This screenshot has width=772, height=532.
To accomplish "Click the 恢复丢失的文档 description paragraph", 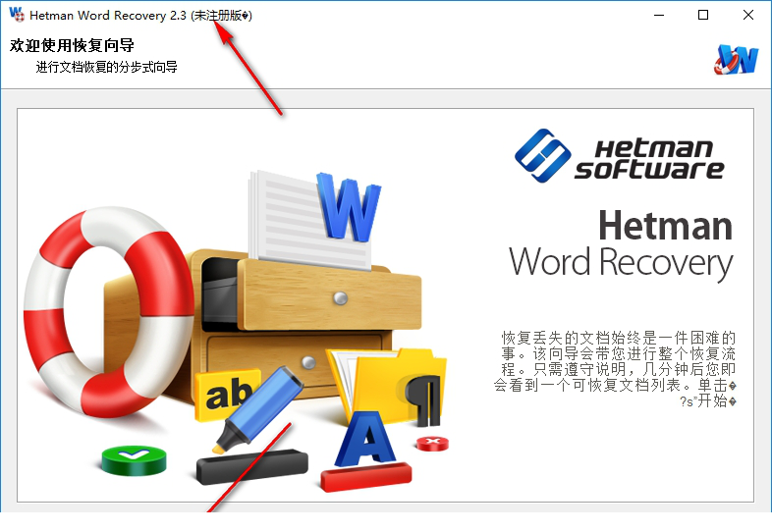I will point(616,369).
